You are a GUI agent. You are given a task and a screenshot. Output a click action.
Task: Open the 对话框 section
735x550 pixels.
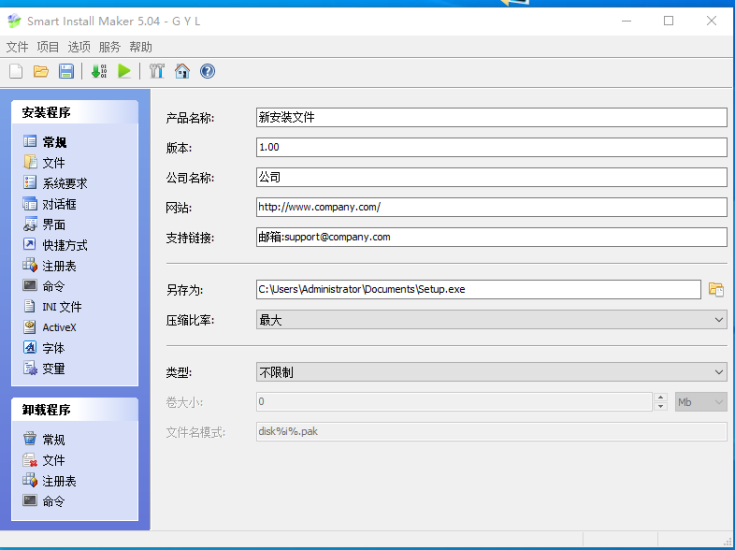point(50,203)
